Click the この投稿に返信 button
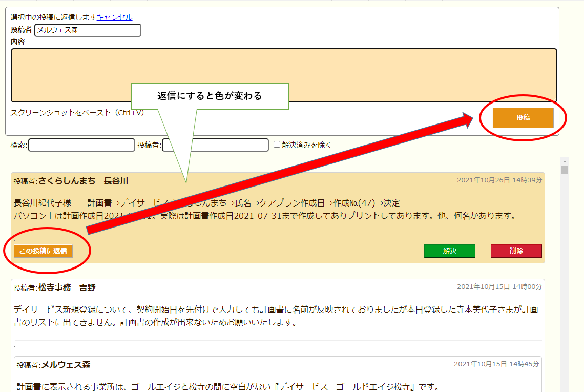Image resolution: width=584 pixels, height=392 pixels. click(x=44, y=251)
